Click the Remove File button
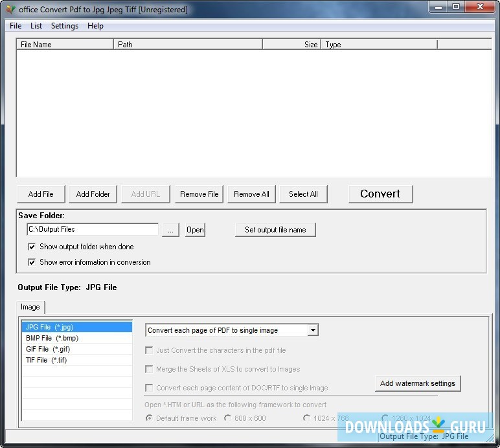Screen dimensions: 500x448 tap(199, 194)
